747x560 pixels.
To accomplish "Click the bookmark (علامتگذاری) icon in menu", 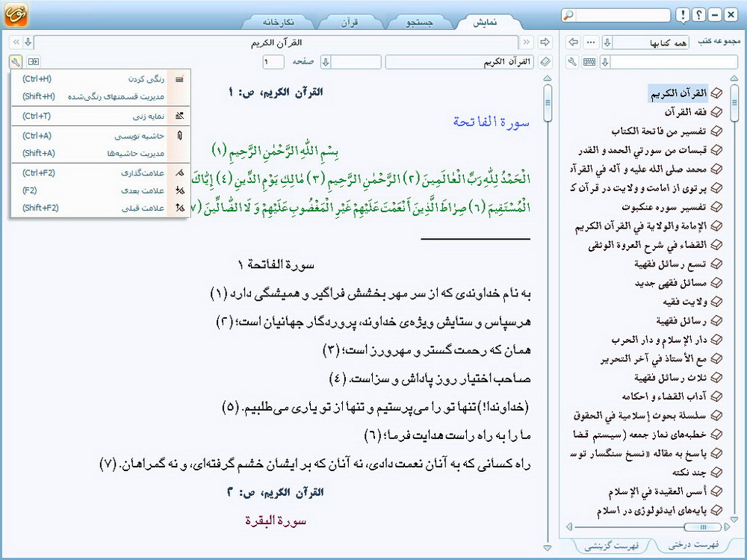I will pyautogui.click(x=179, y=172).
